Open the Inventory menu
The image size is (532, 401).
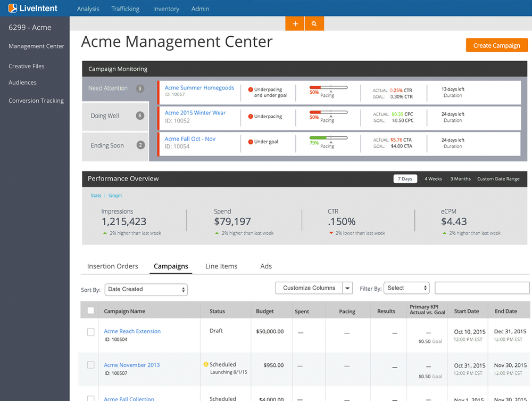pyautogui.click(x=166, y=9)
